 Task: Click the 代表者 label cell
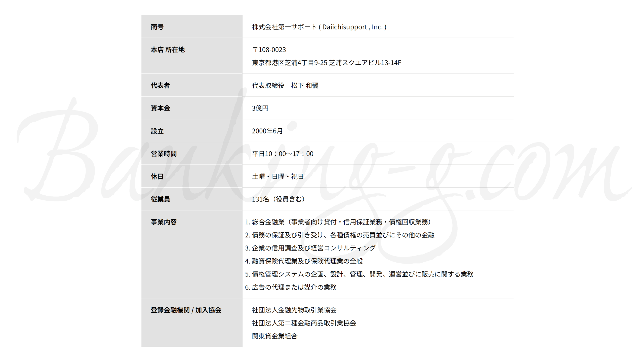(x=160, y=86)
